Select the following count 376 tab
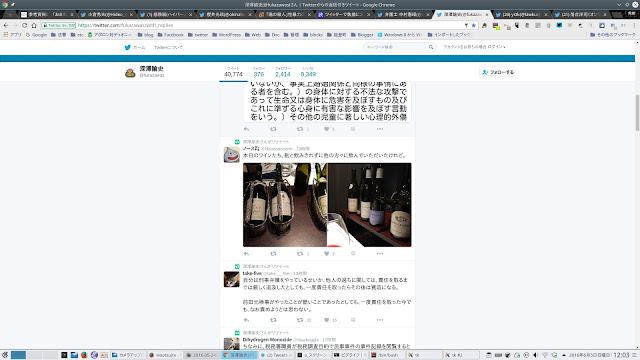 (x=259, y=72)
